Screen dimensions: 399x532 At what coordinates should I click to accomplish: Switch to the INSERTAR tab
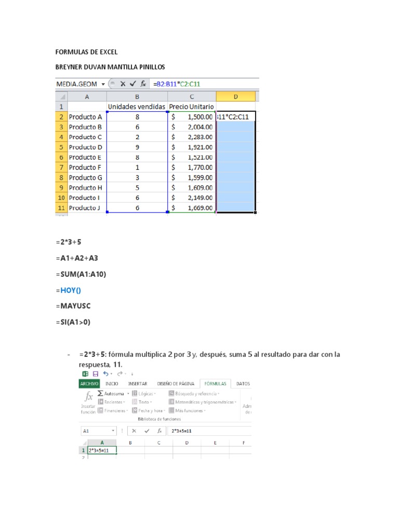pos(138,383)
